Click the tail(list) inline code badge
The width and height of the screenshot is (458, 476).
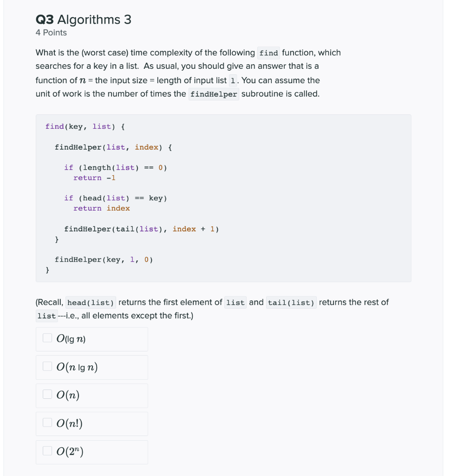click(x=291, y=302)
